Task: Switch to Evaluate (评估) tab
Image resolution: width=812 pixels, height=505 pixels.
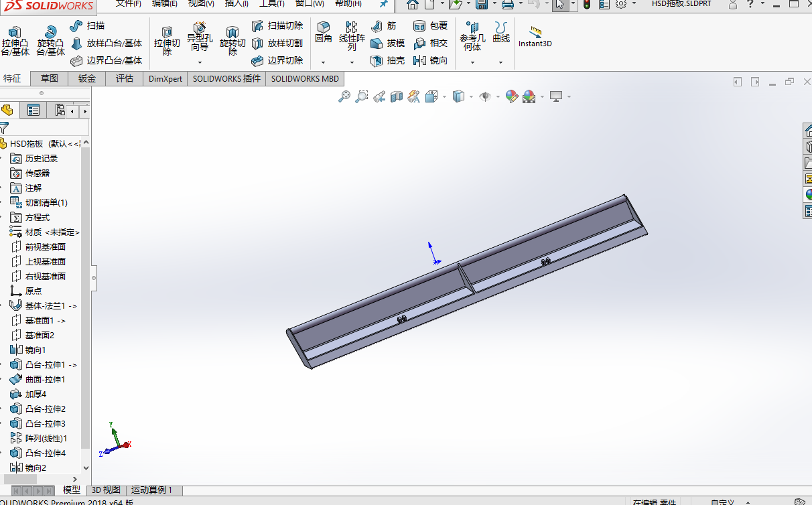Action: tap(125, 78)
